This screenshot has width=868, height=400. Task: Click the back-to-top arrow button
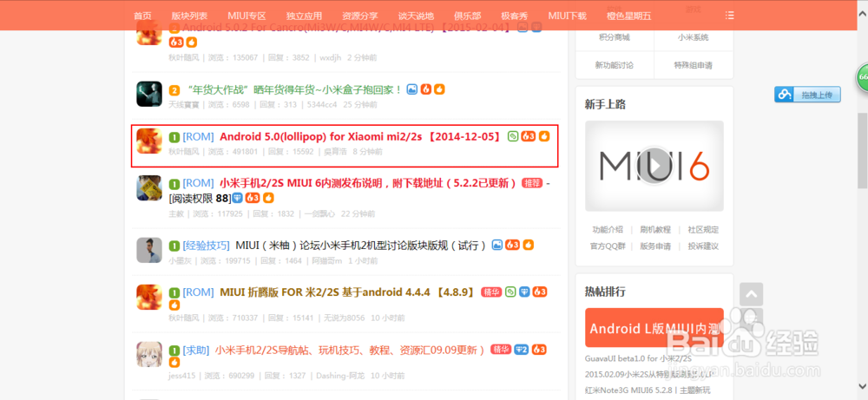(751, 294)
